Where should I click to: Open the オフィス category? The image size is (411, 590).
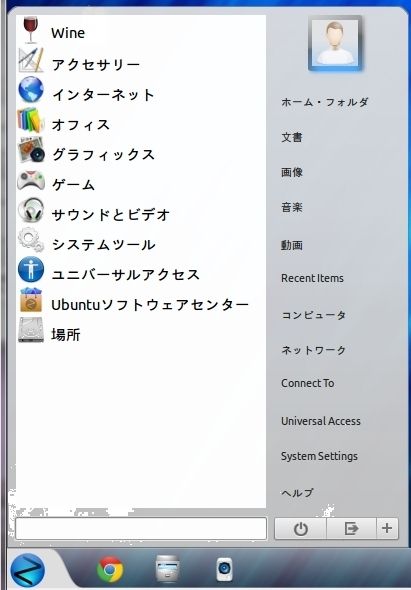click(81, 125)
